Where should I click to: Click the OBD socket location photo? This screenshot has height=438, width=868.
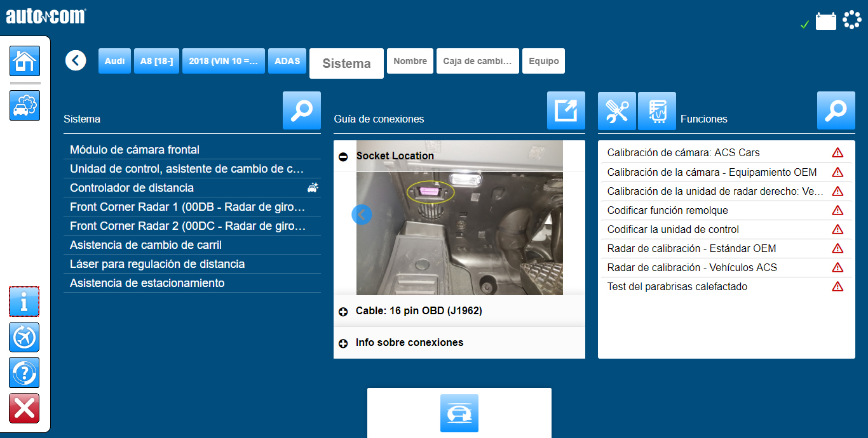pos(459,218)
